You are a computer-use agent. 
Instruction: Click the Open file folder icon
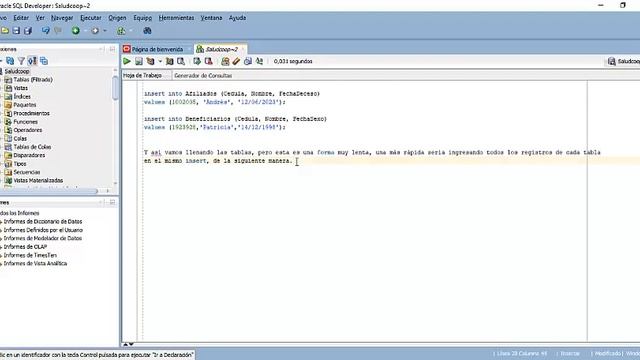coord(5,31)
